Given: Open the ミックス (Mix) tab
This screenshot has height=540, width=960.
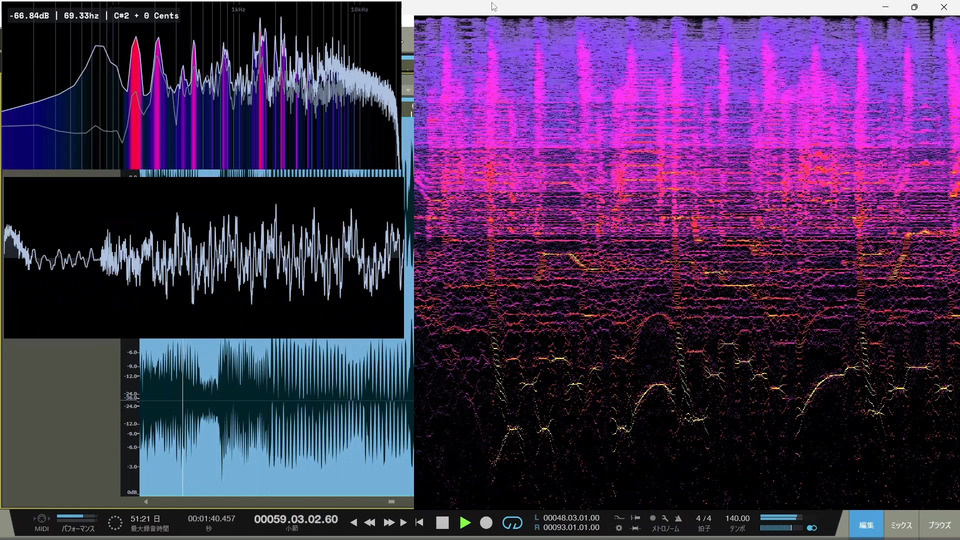Looking at the screenshot, I should pyautogui.click(x=901, y=524).
